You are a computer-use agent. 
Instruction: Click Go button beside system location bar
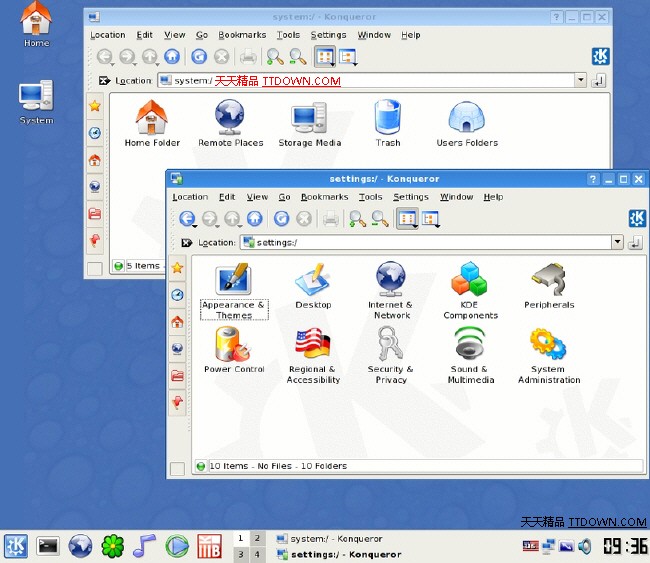click(598, 80)
